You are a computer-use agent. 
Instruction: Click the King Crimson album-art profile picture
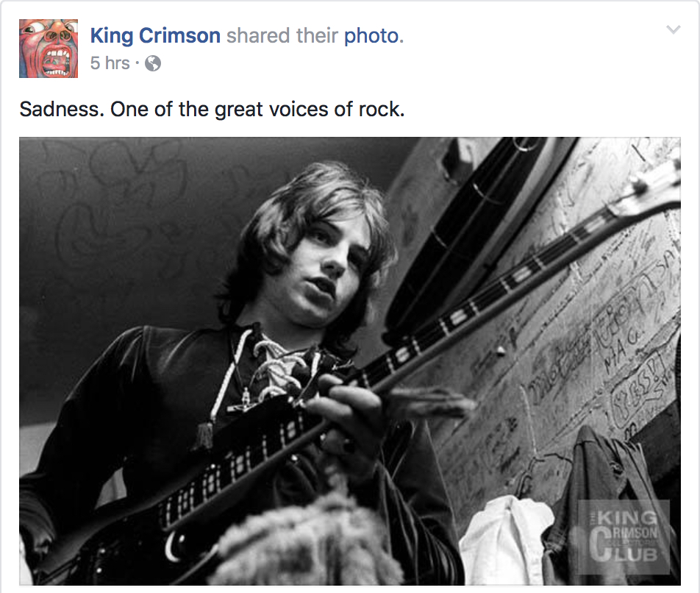tap(49, 49)
